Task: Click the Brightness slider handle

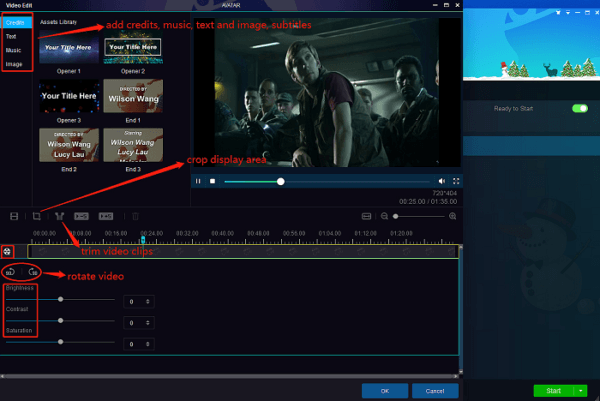Action: point(60,299)
